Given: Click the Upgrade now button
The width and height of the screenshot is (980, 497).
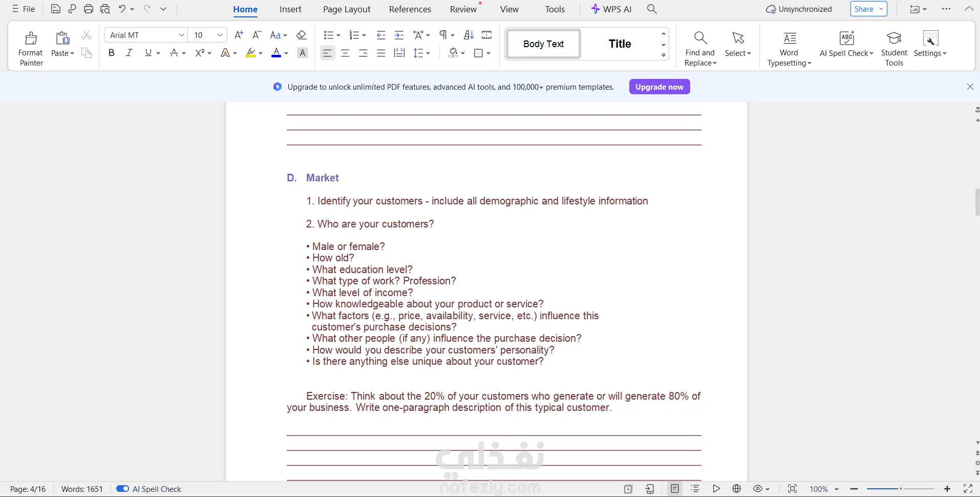Looking at the screenshot, I should [659, 87].
